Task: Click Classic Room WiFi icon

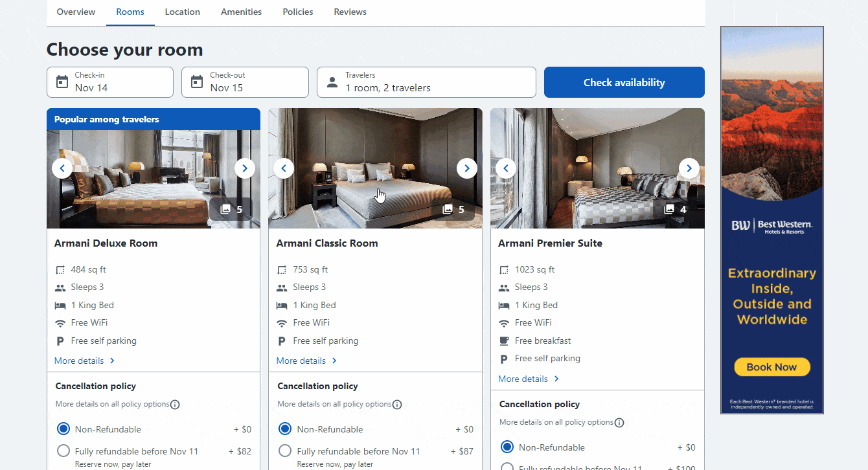Action: click(282, 323)
